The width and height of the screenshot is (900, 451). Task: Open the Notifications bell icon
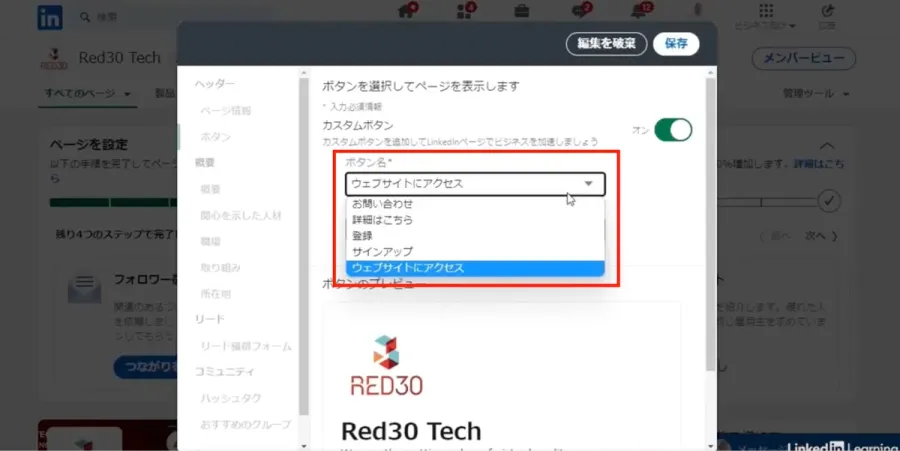(x=639, y=10)
